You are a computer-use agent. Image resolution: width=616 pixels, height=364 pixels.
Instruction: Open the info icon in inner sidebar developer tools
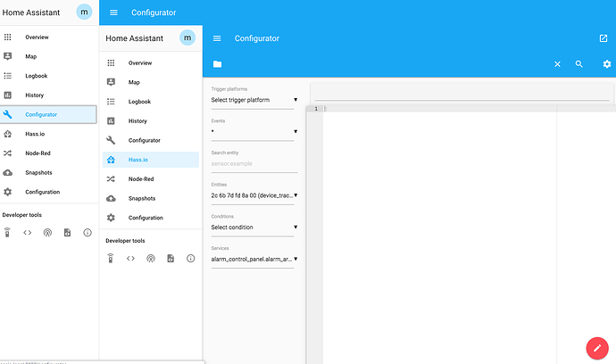coord(190,259)
